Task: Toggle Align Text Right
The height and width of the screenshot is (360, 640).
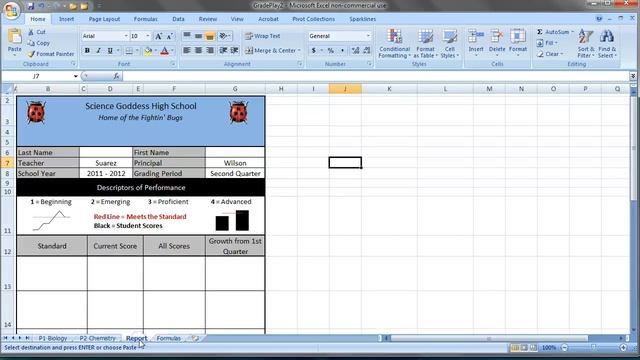Action: tap(210, 51)
